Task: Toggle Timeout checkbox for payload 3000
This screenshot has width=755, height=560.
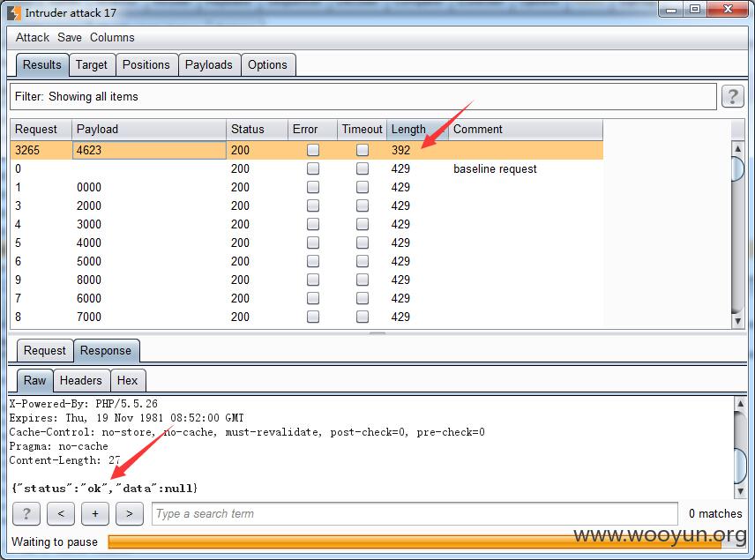Action: pos(363,224)
